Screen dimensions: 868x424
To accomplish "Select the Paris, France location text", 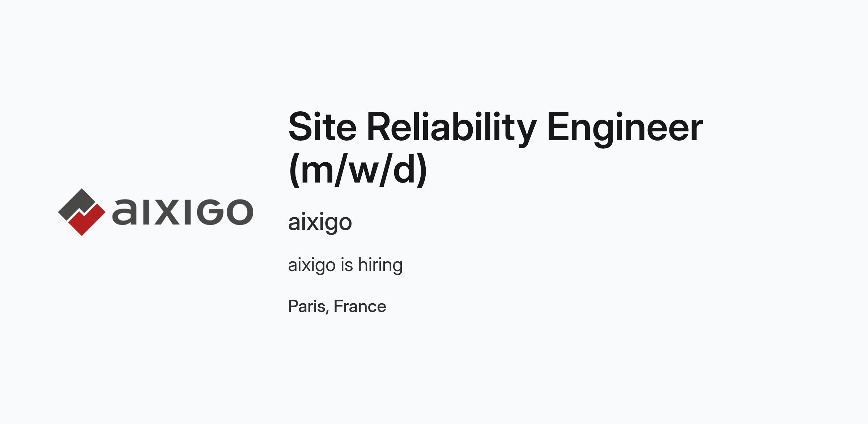I will coord(337,307).
